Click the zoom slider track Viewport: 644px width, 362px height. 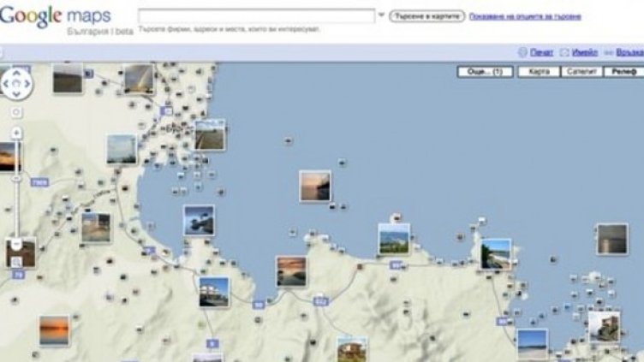pyautogui.click(x=16, y=197)
